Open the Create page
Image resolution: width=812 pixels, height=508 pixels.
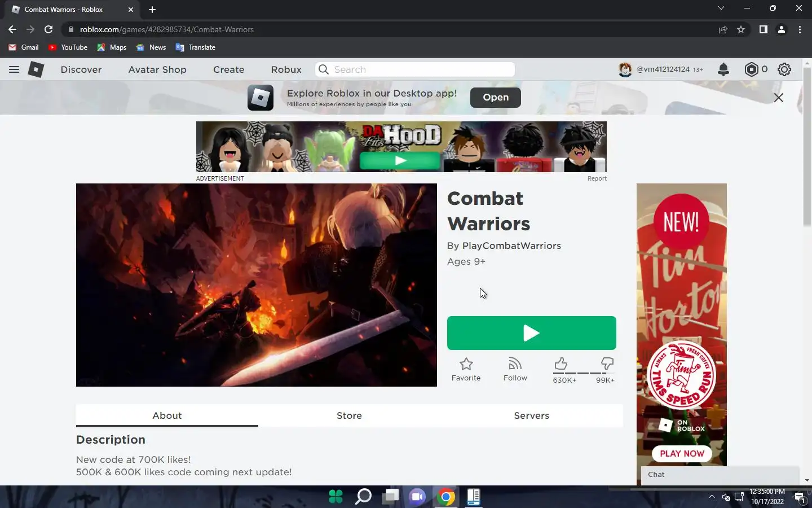coord(228,69)
